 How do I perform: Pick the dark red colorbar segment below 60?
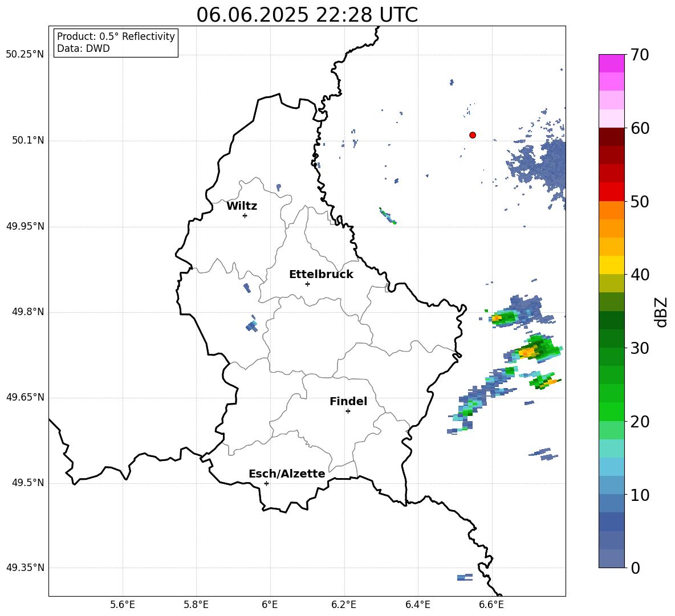tap(612, 137)
